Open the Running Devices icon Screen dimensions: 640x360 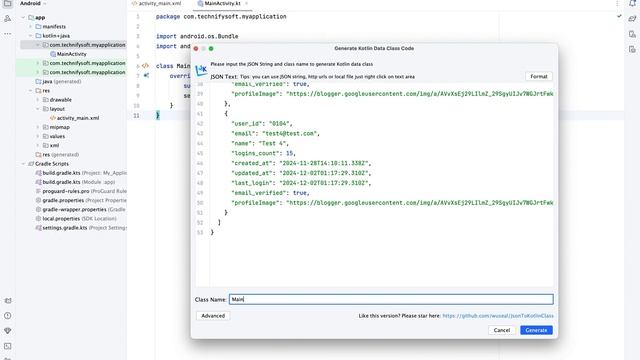click(x=632, y=49)
